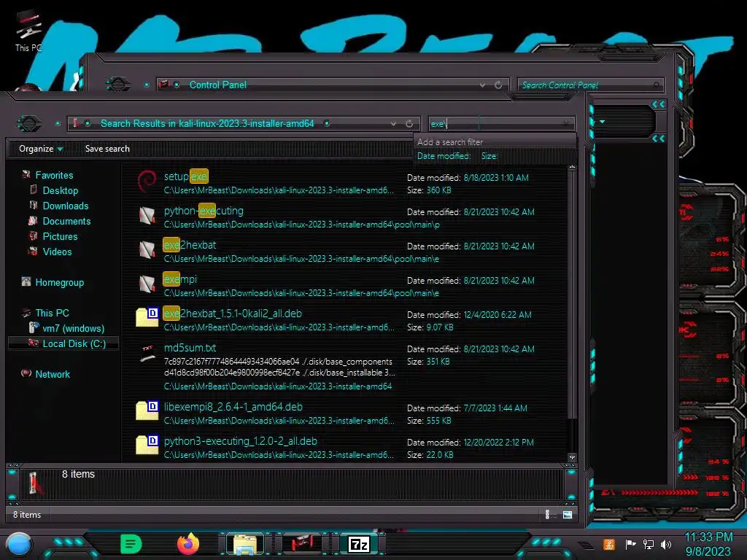
Task: Add the Size search filter
Action: pos(489,156)
